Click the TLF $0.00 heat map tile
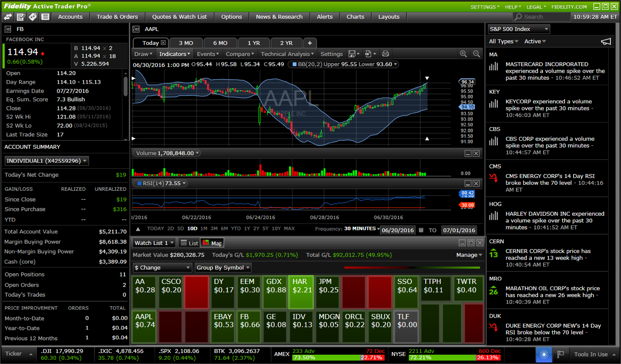This screenshot has height=364, width=621. coord(406,326)
